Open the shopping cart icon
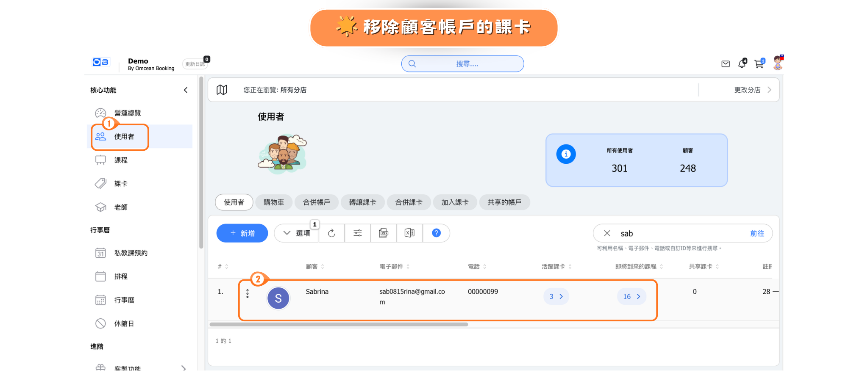Screen dimensions: 868x381 (x=759, y=64)
